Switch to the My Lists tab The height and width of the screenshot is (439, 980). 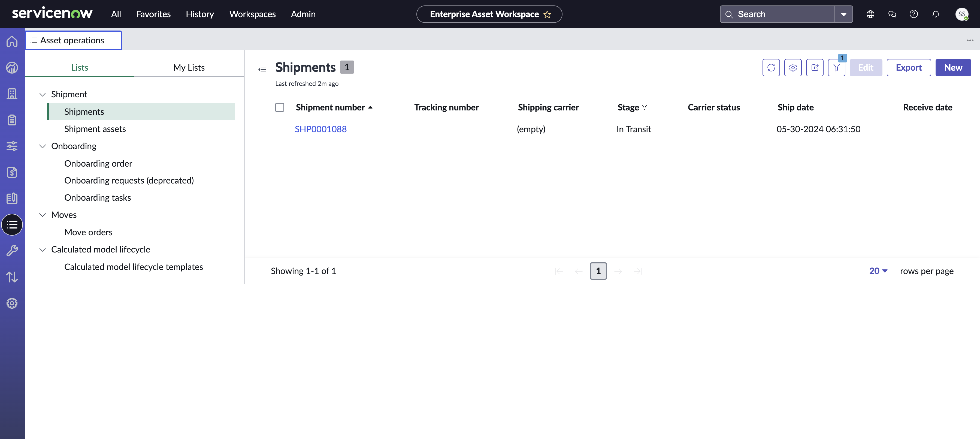(x=189, y=67)
